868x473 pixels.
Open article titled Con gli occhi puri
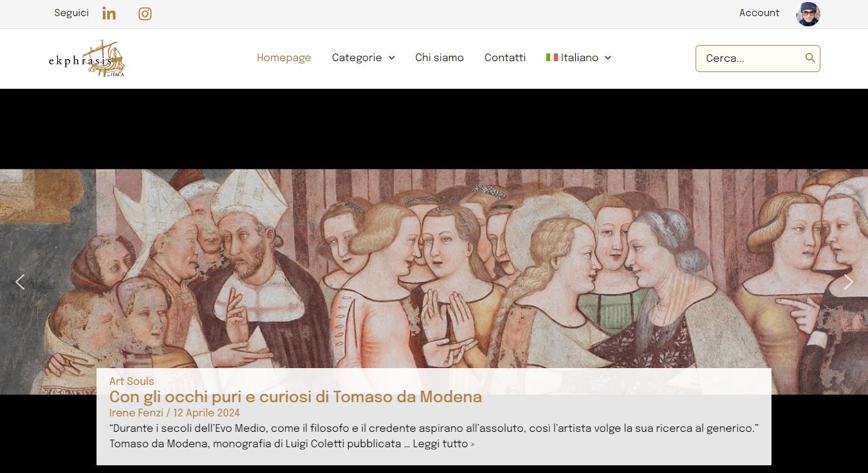tap(295, 397)
